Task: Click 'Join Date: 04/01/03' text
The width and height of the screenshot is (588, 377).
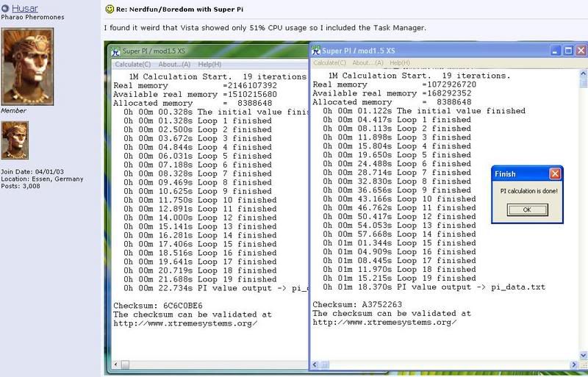Action: pyautogui.click(x=32, y=172)
